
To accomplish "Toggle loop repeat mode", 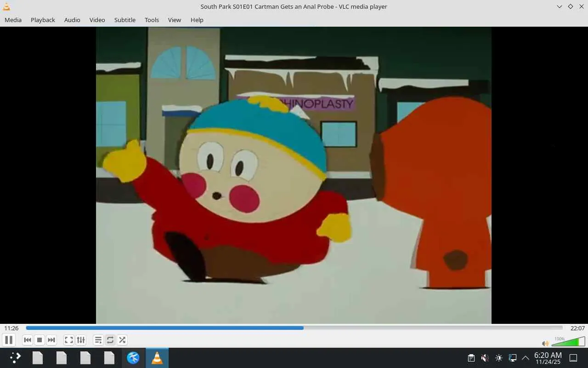I will [110, 340].
